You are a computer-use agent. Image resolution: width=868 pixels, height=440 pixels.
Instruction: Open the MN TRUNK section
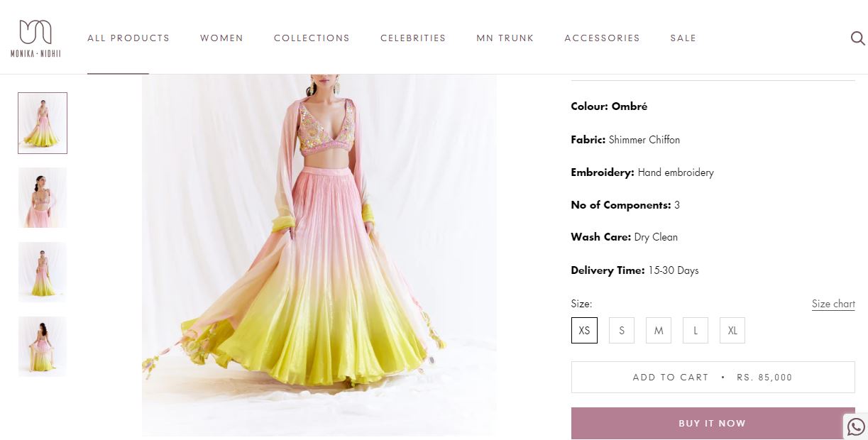tap(505, 38)
